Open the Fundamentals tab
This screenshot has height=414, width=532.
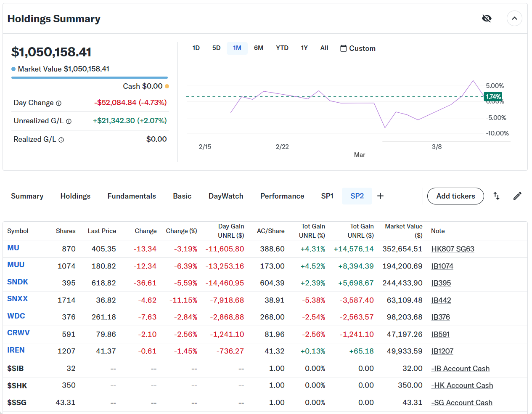pyautogui.click(x=132, y=196)
